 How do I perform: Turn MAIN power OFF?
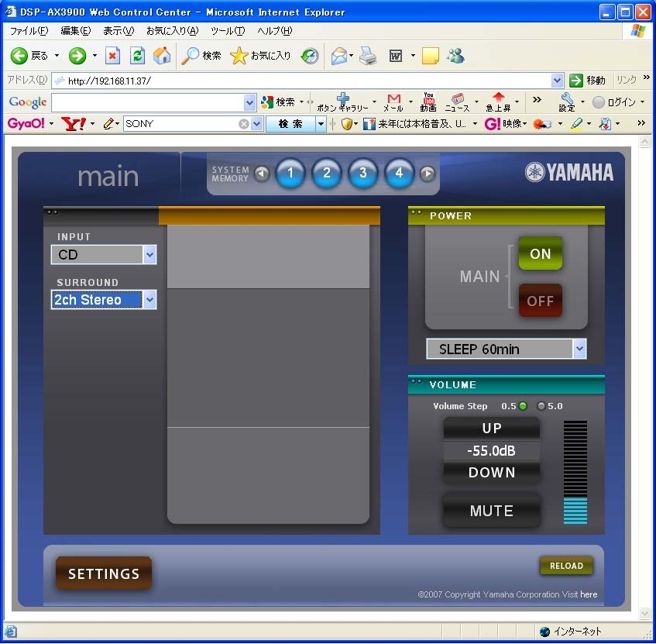[x=540, y=301]
